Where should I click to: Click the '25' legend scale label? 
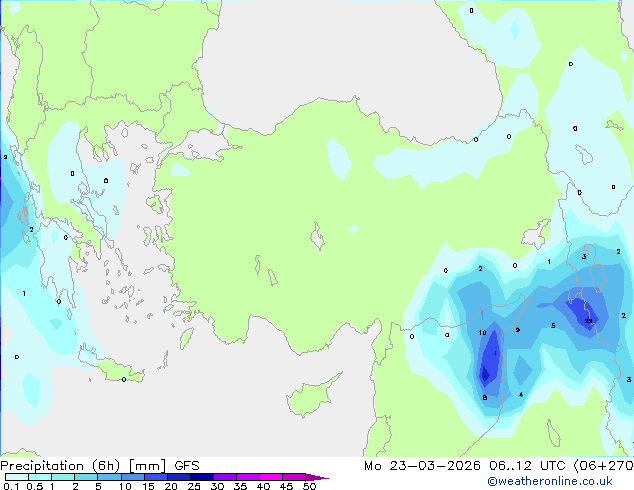click(x=194, y=486)
